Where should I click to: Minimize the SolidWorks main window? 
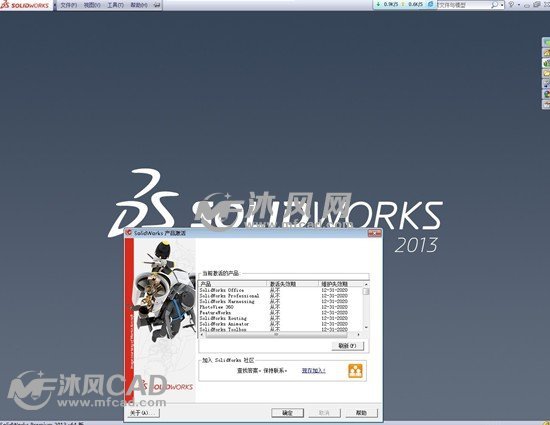[x=526, y=5]
